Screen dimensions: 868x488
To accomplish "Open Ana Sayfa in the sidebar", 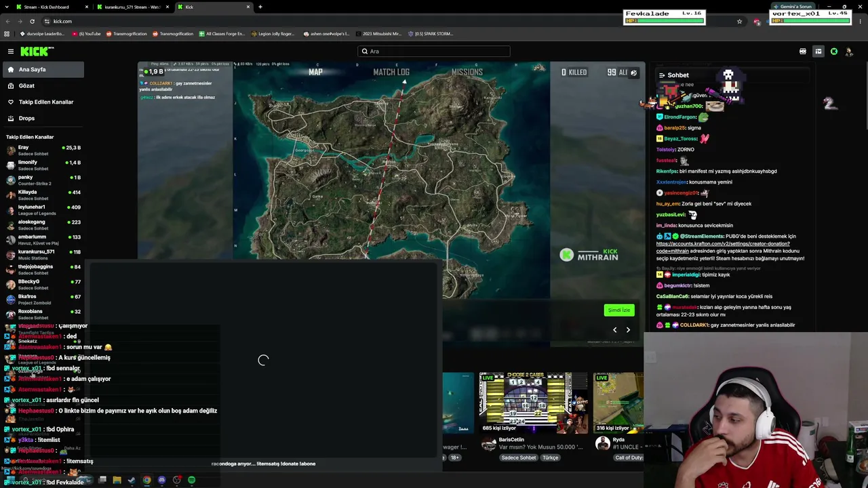I will [42, 69].
